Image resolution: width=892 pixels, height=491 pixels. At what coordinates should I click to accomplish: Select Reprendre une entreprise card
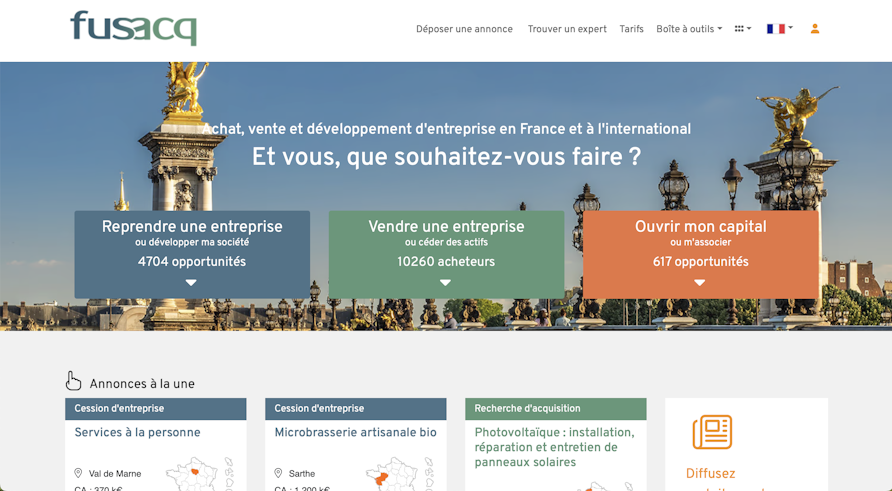pos(192,254)
